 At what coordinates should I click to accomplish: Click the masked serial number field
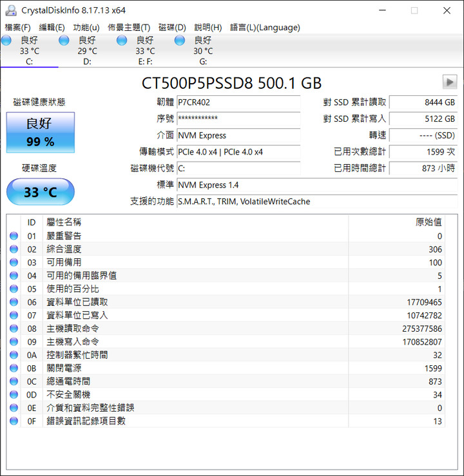[238, 119]
